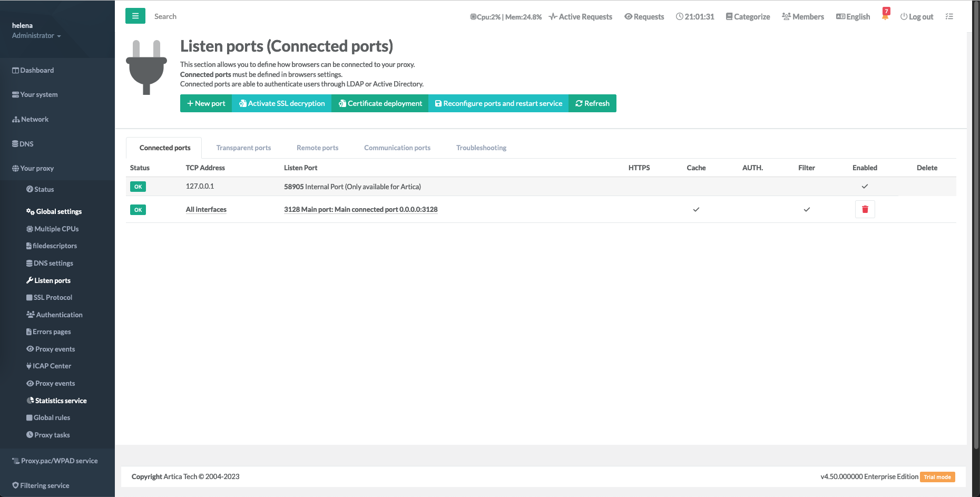Image resolution: width=980 pixels, height=497 pixels.
Task: Open the Members section
Action: click(x=803, y=17)
